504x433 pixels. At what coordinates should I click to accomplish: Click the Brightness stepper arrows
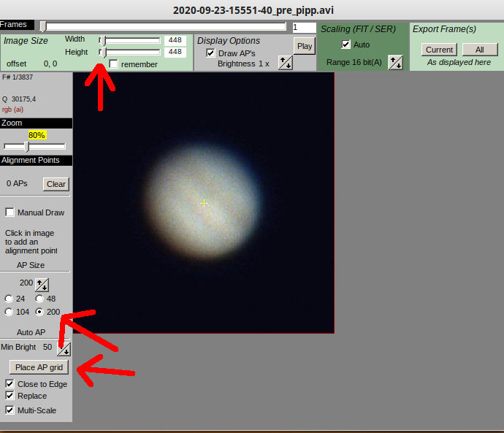pos(286,64)
